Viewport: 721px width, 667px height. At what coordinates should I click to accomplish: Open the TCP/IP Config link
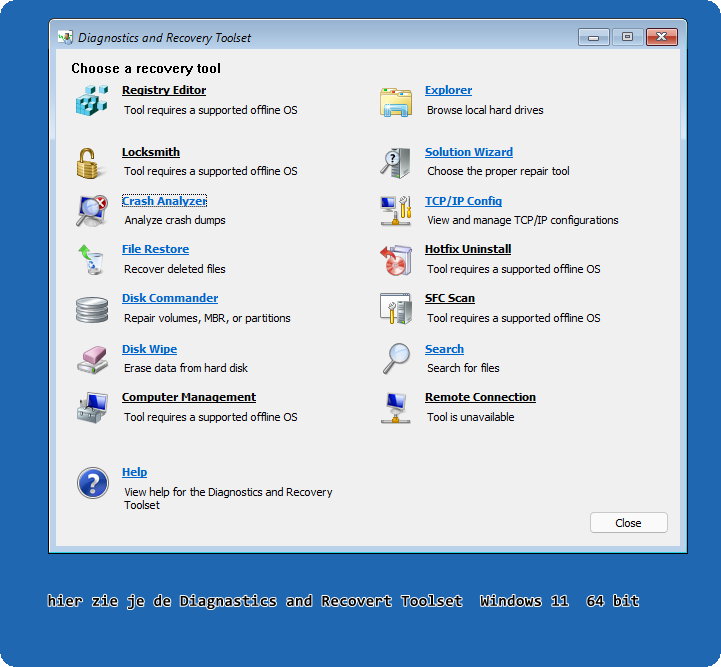pos(463,201)
